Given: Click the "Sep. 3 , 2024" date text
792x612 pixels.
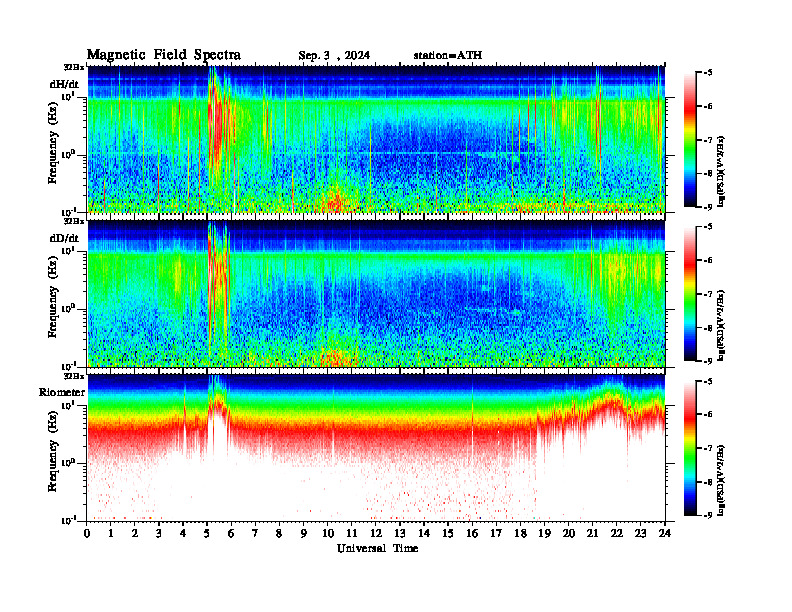Looking at the screenshot, I should (x=334, y=55).
